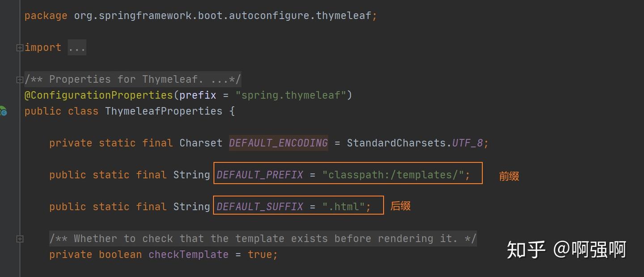The height and width of the screenshot is (277, 644).
Task: Click the collapsed import ellipsis placeholder
Action: pyautogui.click(x=77, y=47)
